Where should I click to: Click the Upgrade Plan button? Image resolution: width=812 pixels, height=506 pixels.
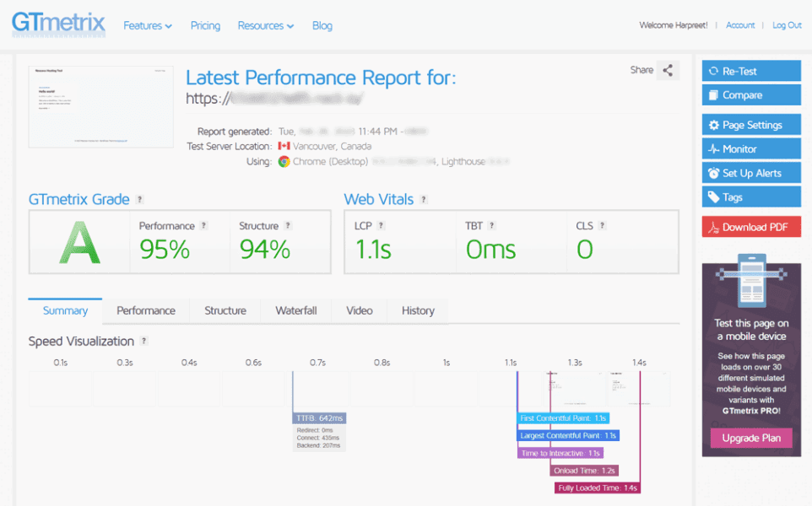[751, 439]
